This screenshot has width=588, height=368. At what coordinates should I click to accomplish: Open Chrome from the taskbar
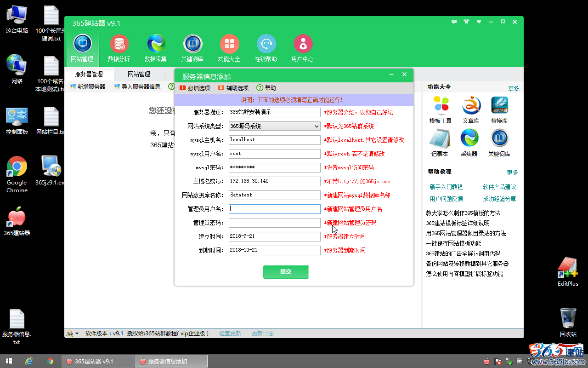pos(50,361)
